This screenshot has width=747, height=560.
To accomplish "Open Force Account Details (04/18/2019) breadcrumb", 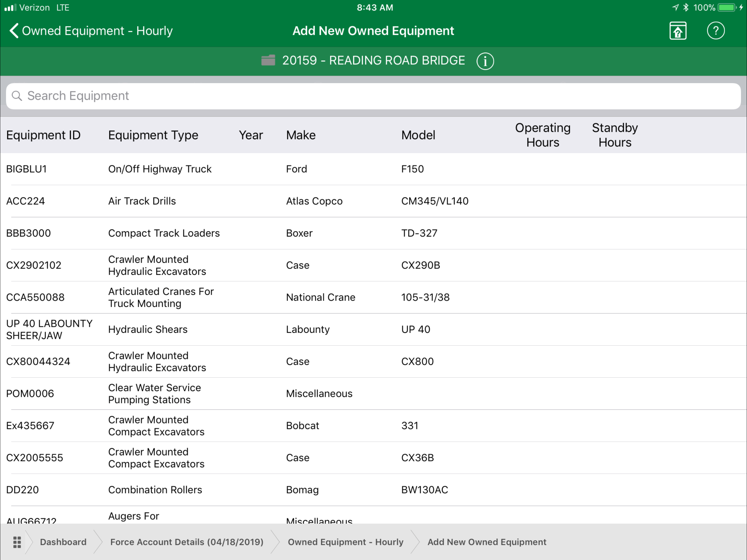I will [187, 542].
